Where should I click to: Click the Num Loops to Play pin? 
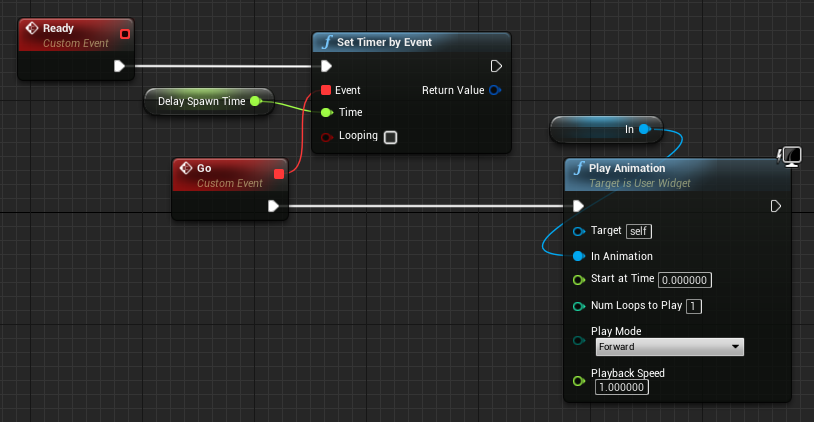(x=579, y=306)
